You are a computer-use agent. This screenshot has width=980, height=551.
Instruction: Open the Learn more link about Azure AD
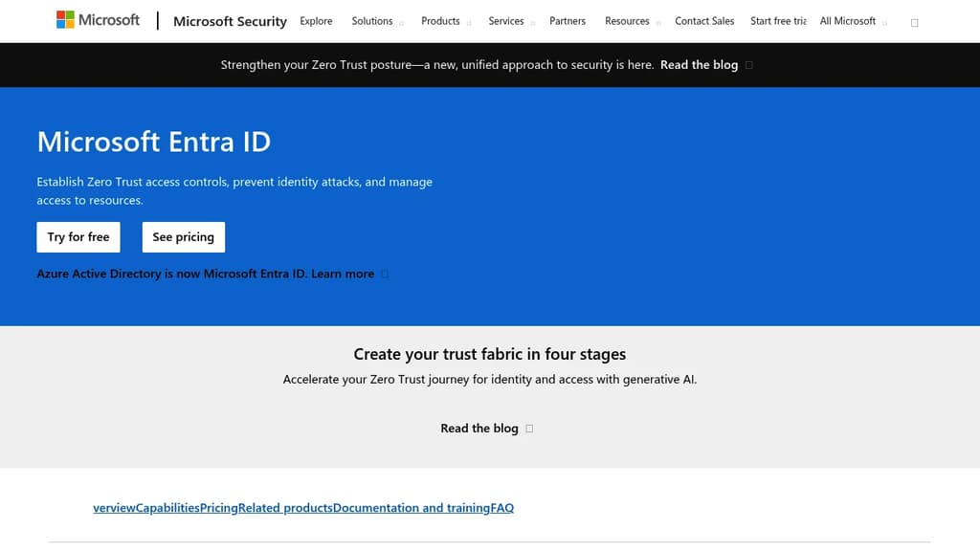coord(349,274)
